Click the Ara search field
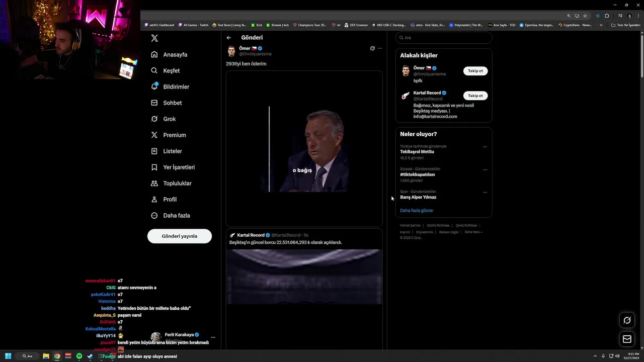 pos(444,38)
